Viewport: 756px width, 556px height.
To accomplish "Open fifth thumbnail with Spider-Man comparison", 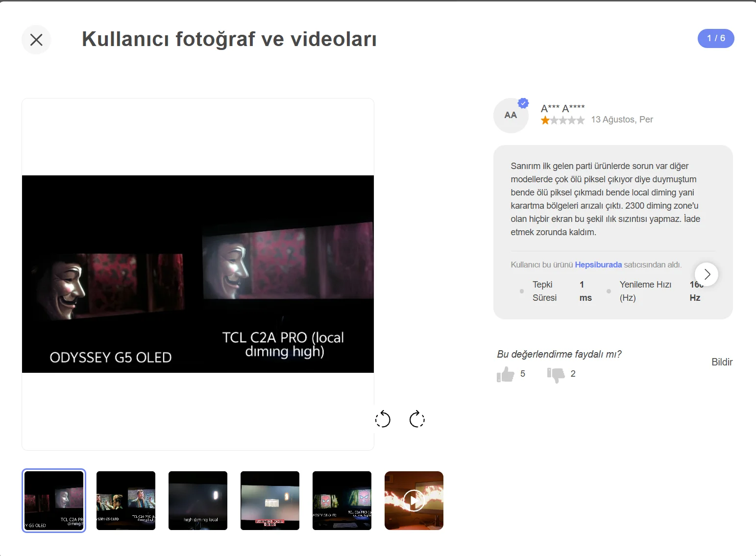I will click(x=342, y=501).
